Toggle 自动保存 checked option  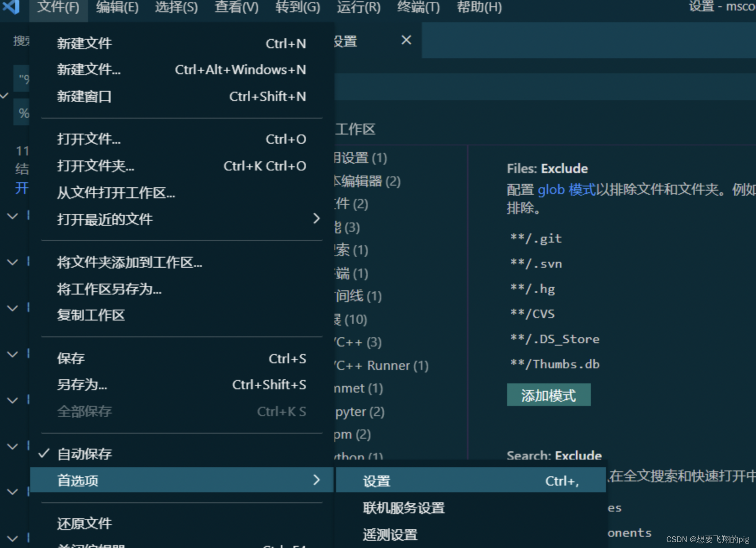(181, 454)
